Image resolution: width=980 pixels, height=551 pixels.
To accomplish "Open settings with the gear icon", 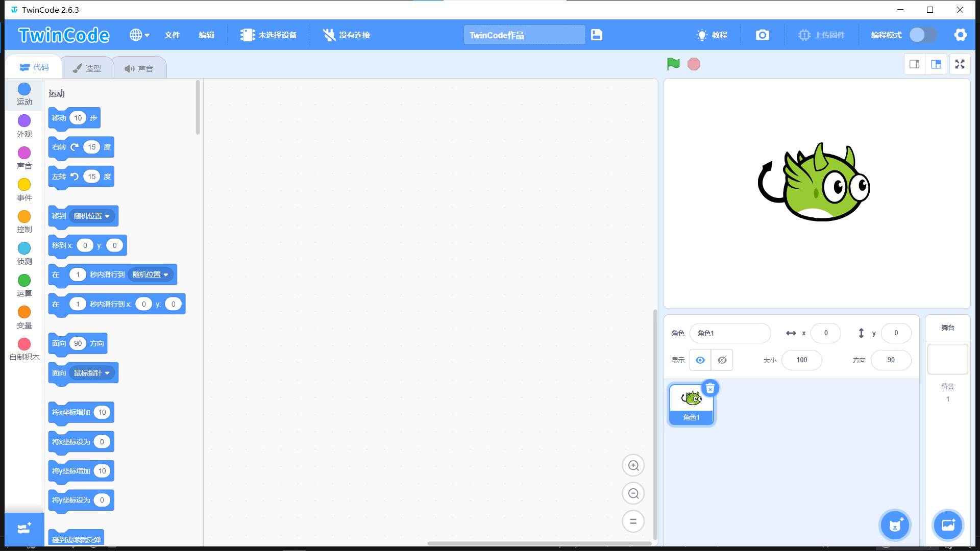I will (x=960, y=35).
